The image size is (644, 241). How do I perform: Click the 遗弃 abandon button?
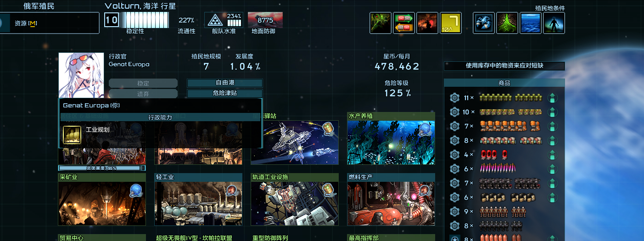(x=143, y=94)
